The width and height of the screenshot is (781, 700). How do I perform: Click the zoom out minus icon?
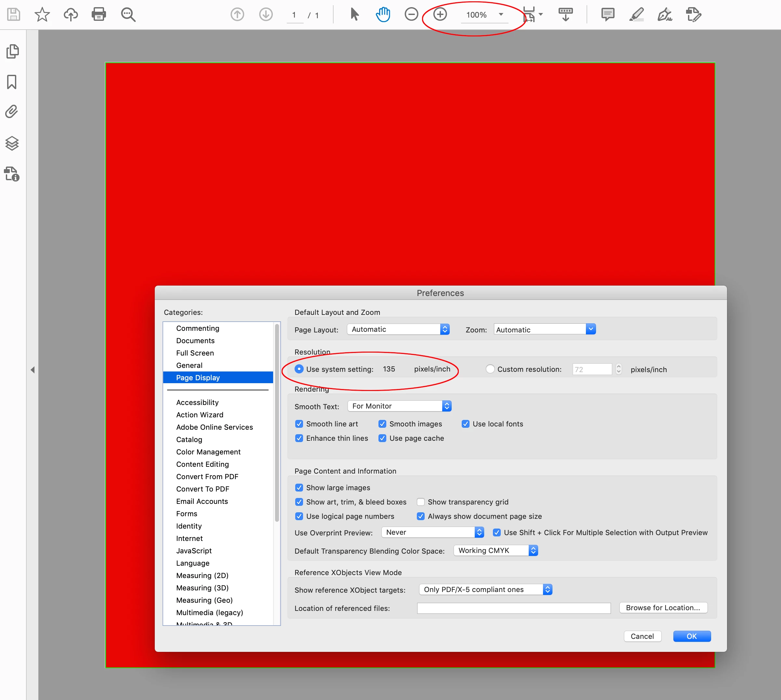click(x=411, y=15)
